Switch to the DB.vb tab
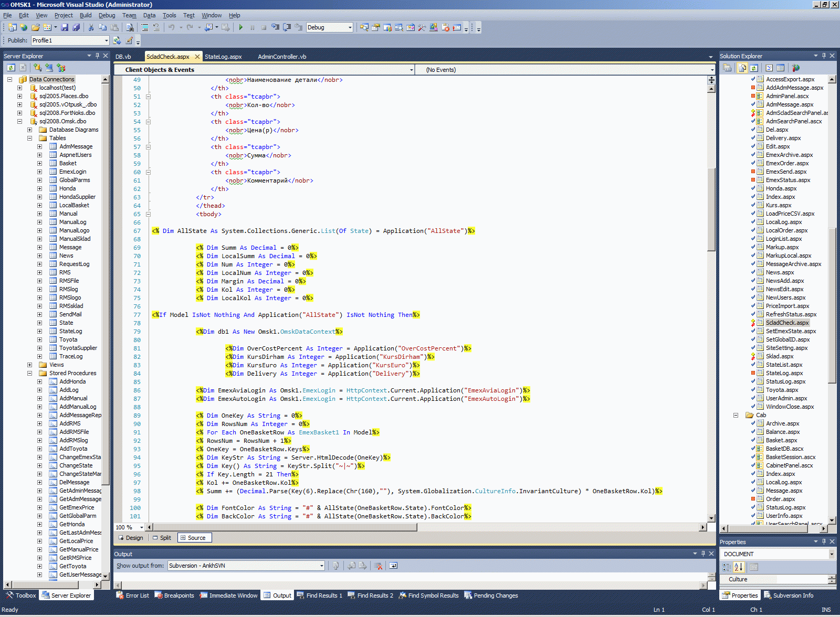 tap(123, 57)
